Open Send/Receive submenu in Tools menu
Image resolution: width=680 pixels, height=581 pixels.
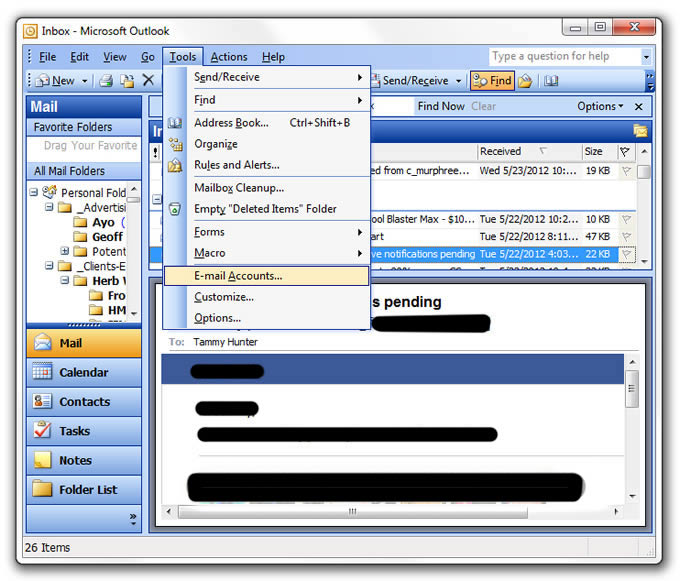click(278, 77)
